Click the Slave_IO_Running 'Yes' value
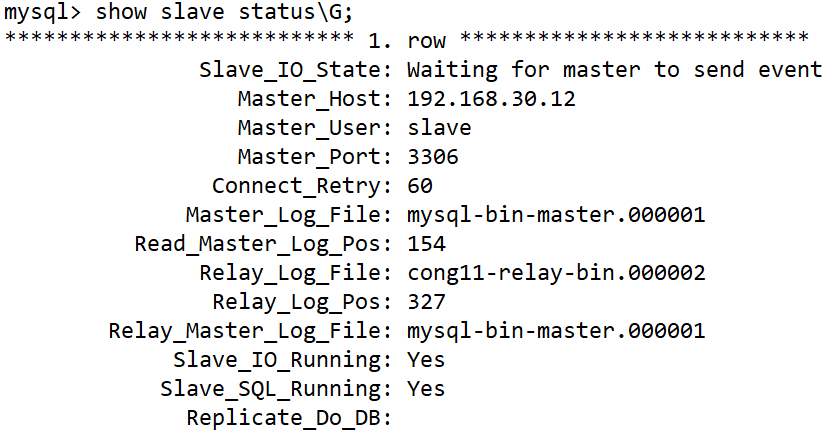 [426, 360]
